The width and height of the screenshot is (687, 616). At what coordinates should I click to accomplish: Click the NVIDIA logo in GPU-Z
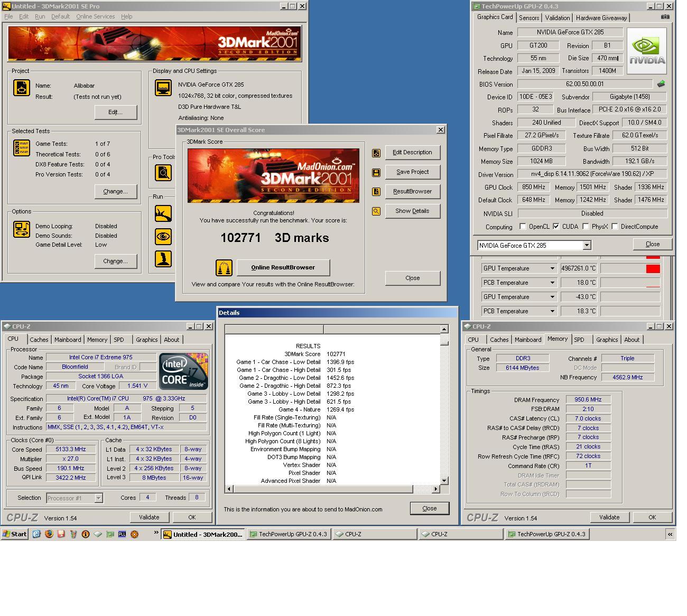(x=647, y=51)
